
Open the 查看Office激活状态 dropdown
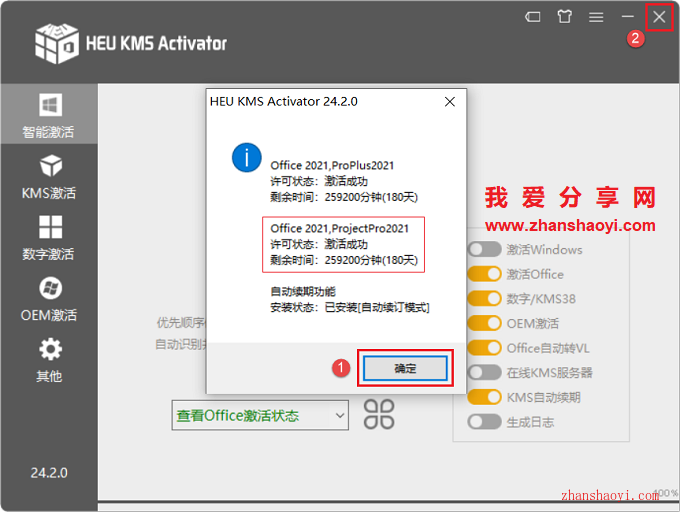coord(260,415)
